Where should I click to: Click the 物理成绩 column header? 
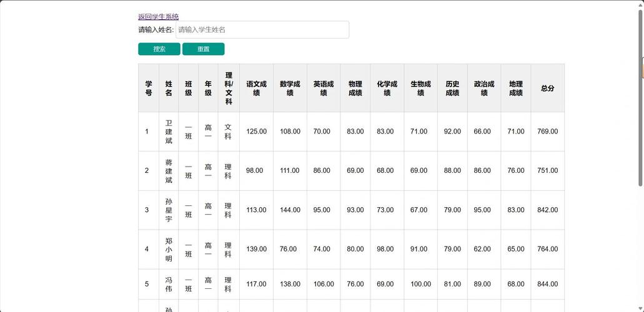click(355, 88)
